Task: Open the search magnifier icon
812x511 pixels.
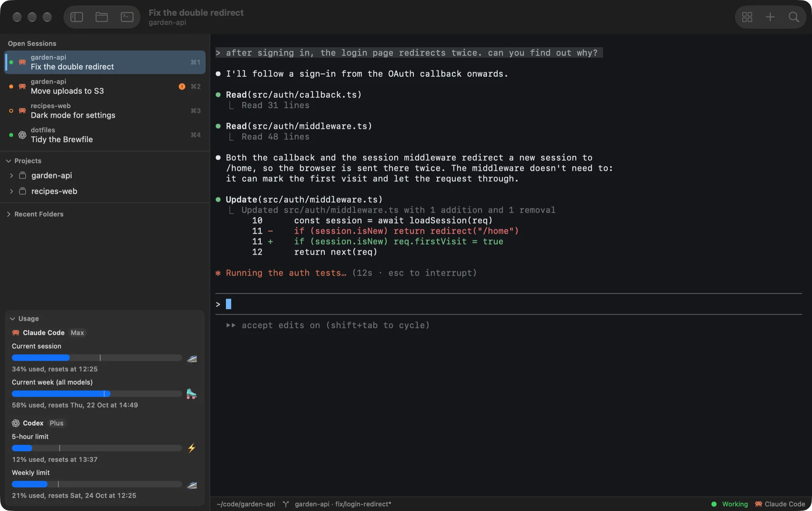Action: pyautogui.click(x=794, y=17)
